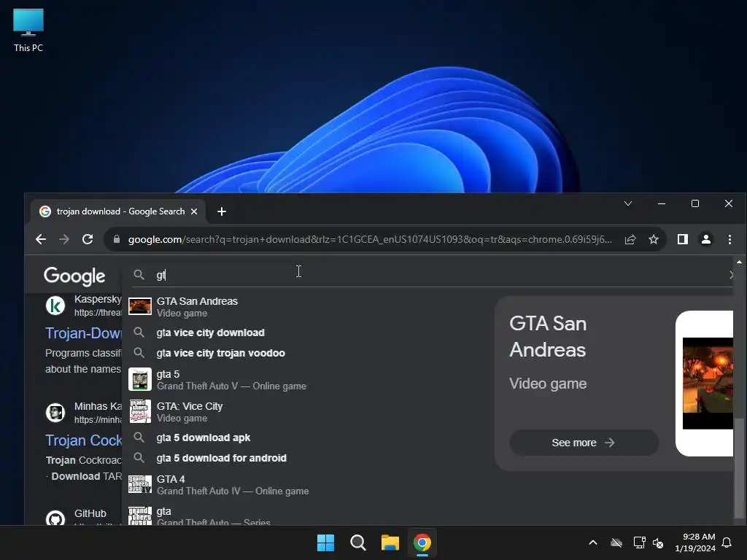Open Windows Search from the taskbar
Image resolution: width=747 pixels, height=560 pixels.
[357, 542]
